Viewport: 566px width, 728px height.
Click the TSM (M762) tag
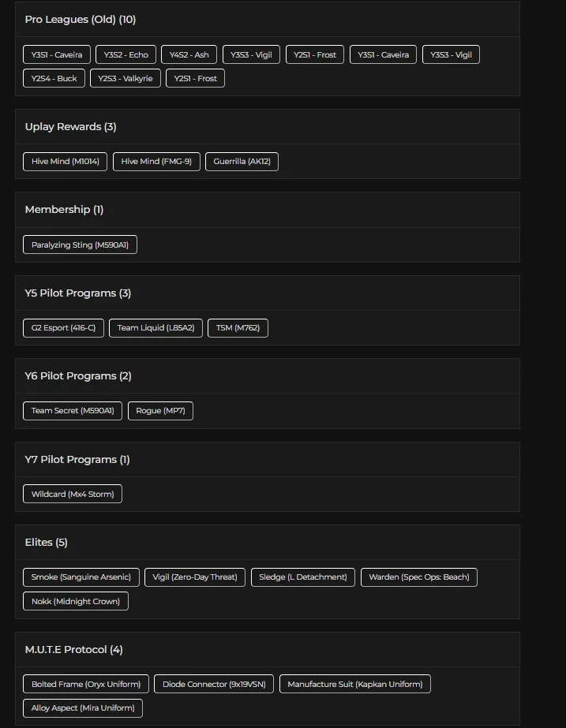[x=238, y=328]
